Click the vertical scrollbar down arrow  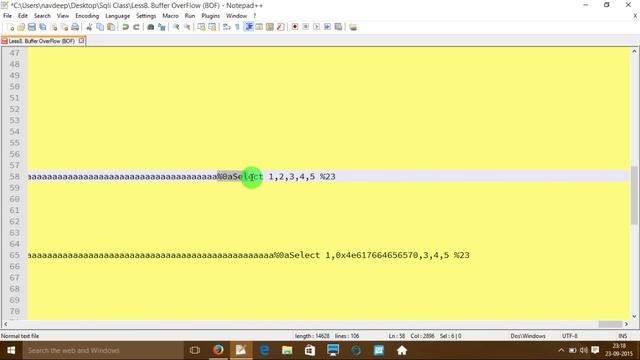[634, 316]
